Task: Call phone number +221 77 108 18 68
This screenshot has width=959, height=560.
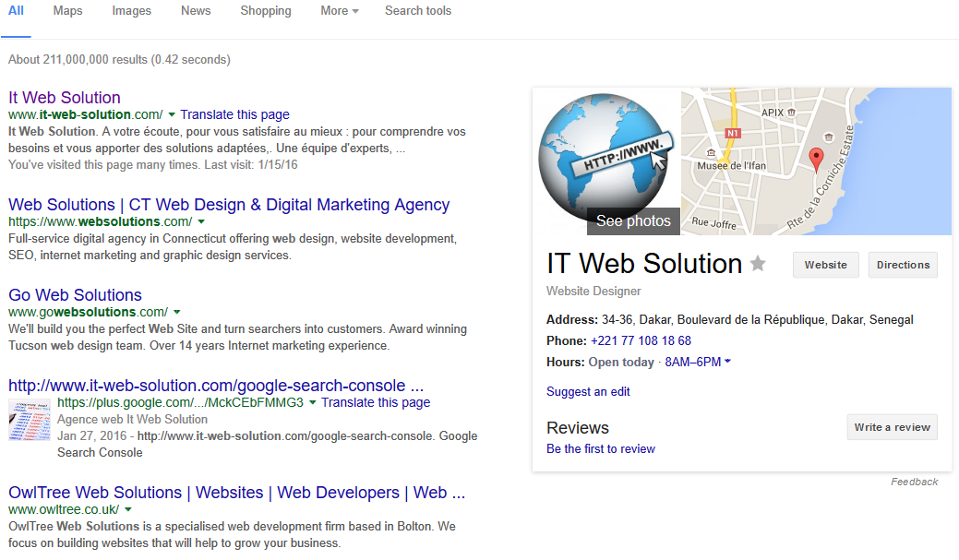Action: [x=641, y=341]
